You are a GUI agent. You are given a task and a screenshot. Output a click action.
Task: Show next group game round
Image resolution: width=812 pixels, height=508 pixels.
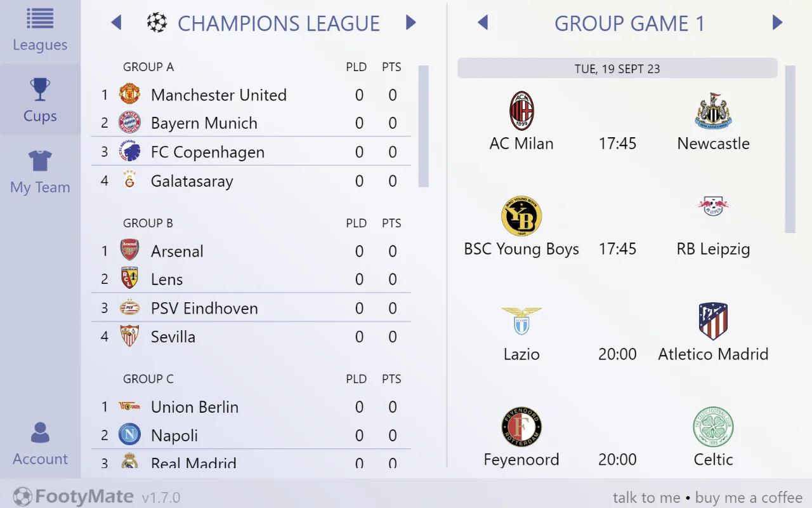pos(777,23)
